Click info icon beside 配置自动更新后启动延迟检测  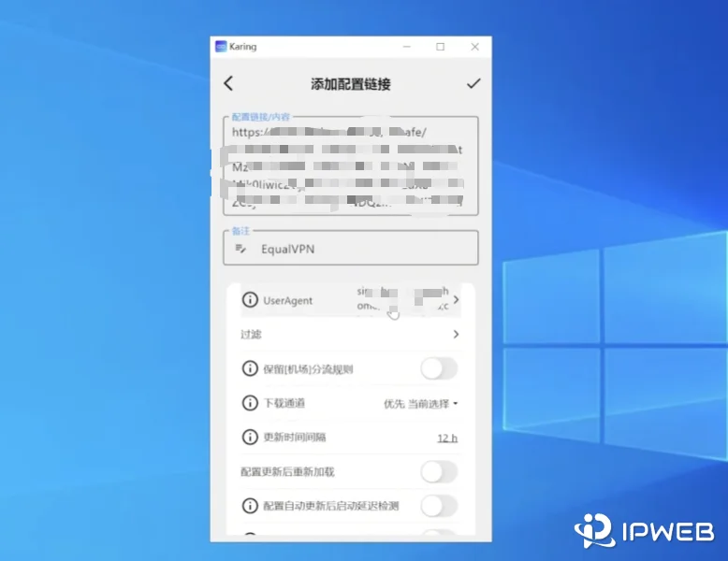point(250,506)
